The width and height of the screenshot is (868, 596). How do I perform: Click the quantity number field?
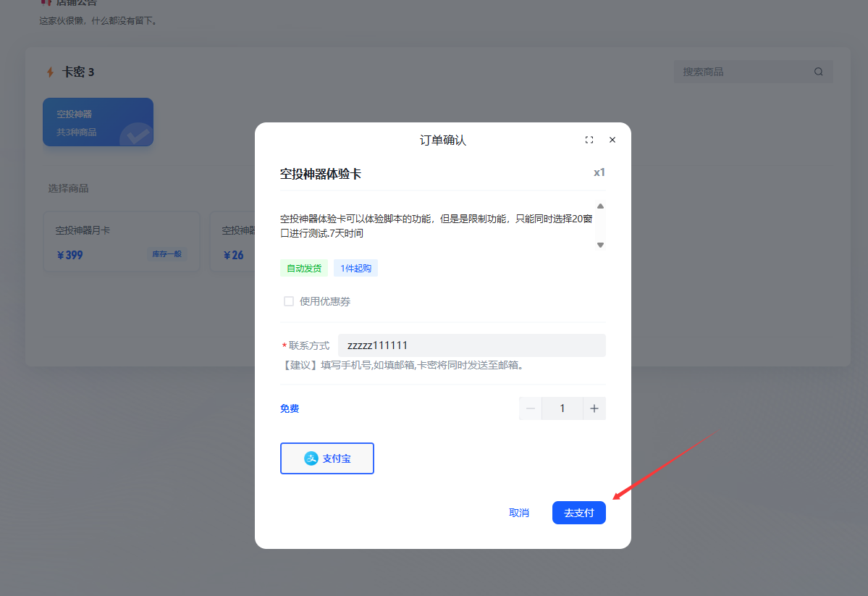[562, 408]
